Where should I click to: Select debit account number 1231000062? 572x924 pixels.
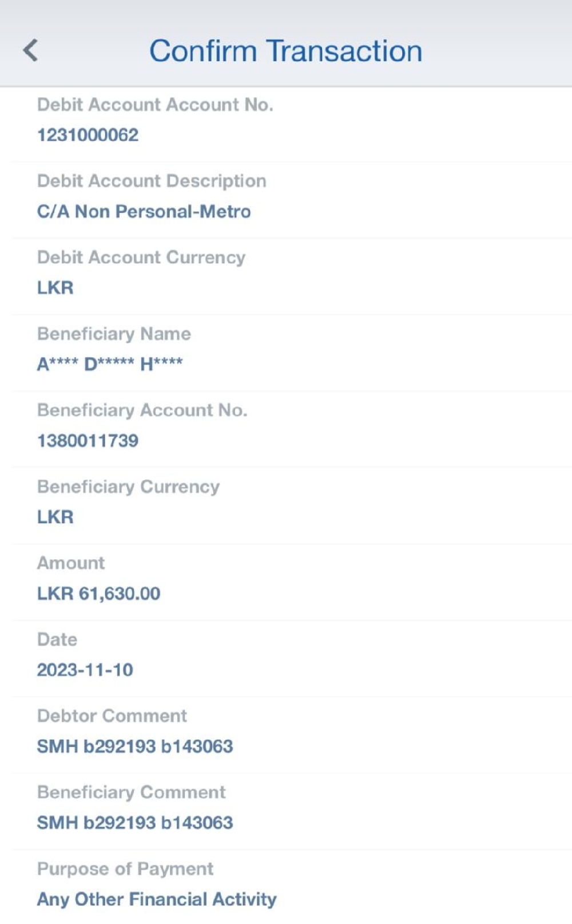[88, 135]
